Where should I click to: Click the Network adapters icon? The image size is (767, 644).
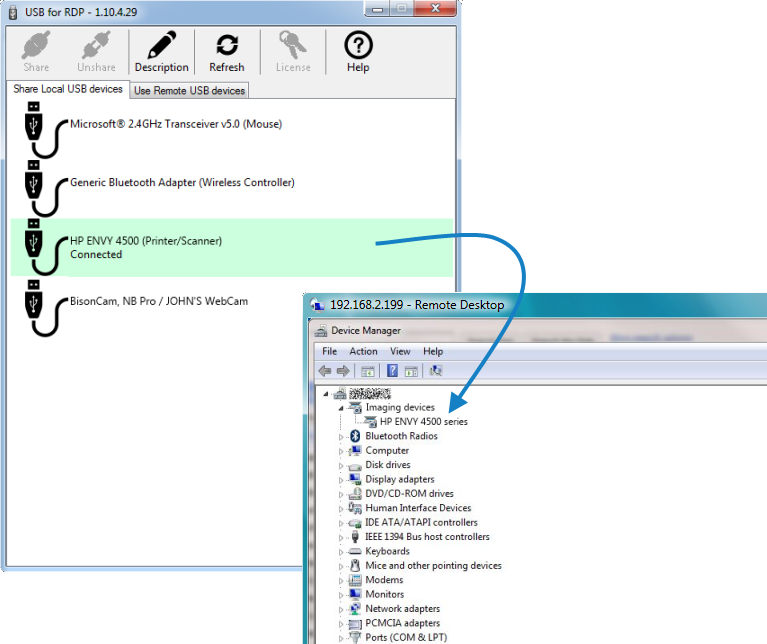[355, 609]
